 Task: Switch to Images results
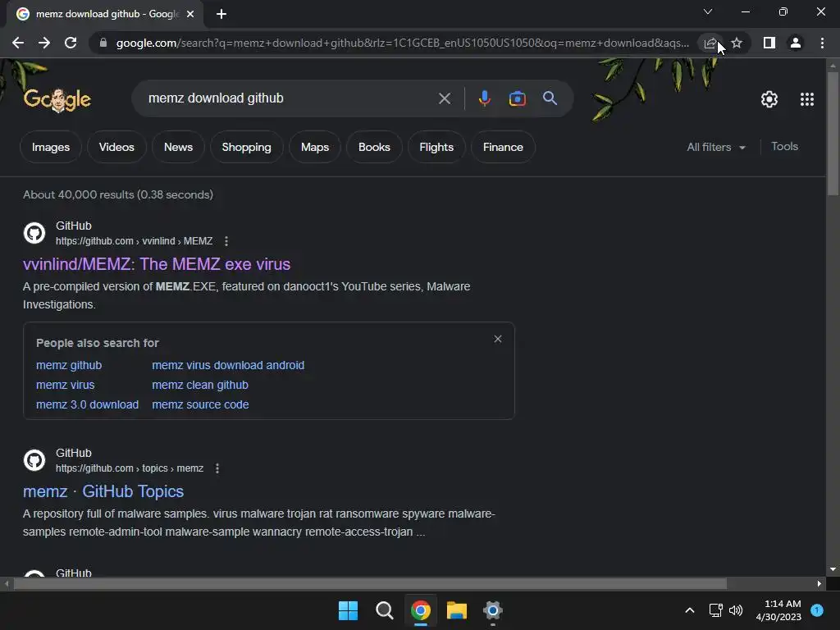(50, 147)
